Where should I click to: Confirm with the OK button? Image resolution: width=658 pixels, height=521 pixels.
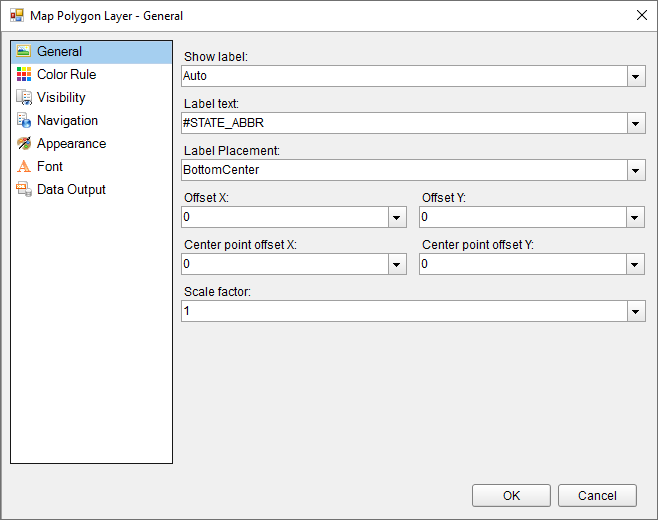point(511,496)
